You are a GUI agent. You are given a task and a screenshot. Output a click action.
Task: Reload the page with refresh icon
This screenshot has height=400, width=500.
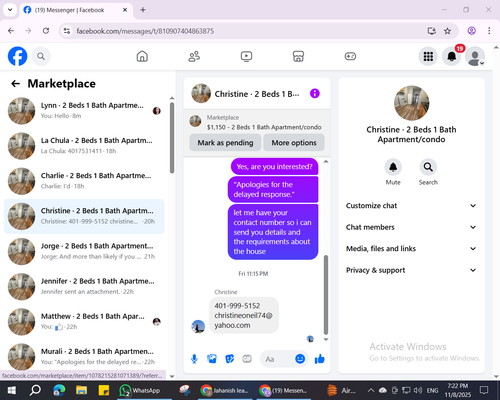[46, 31]
